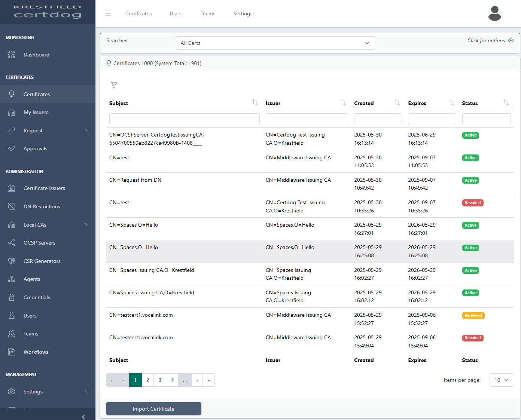Jump to the last results page
Screen dimensions: 521x420
pyautogui.click(x=208, y=380)
